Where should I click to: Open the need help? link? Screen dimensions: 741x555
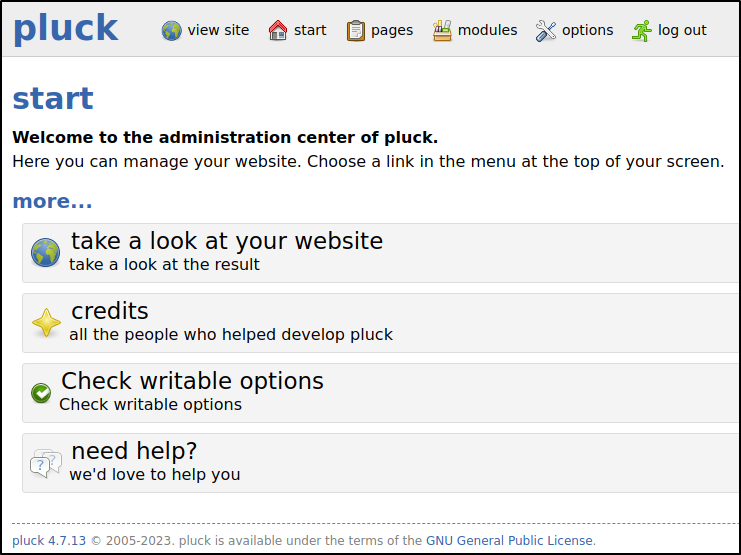(x=134, y=451)
